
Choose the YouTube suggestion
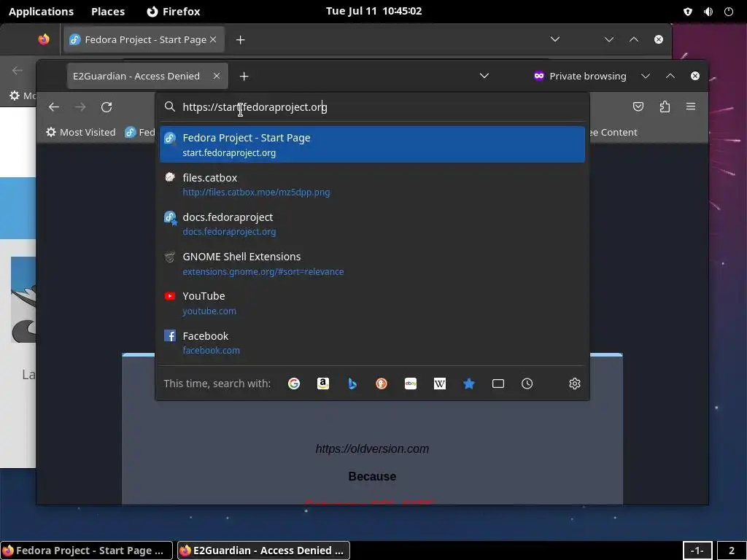tap(372, 303)
